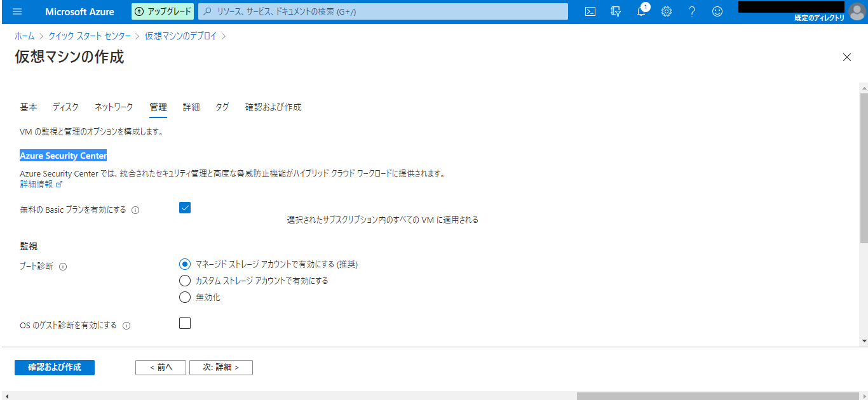The width and height of the screenshot is (868, 400).
Task: Open the directory and subscription filter icon
Action: 616,11
